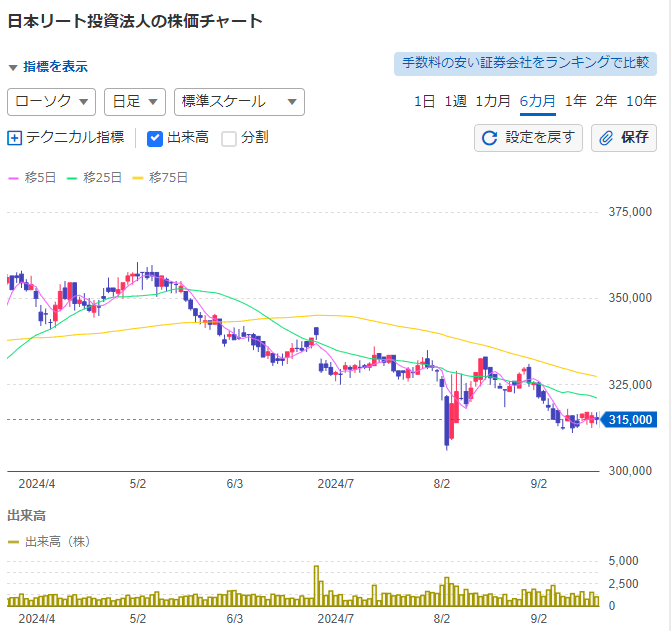Toggle the 移5日 moving average legend
Viewport: 671px width, 631px height.
pyautogui.click(x=32, y=178)
